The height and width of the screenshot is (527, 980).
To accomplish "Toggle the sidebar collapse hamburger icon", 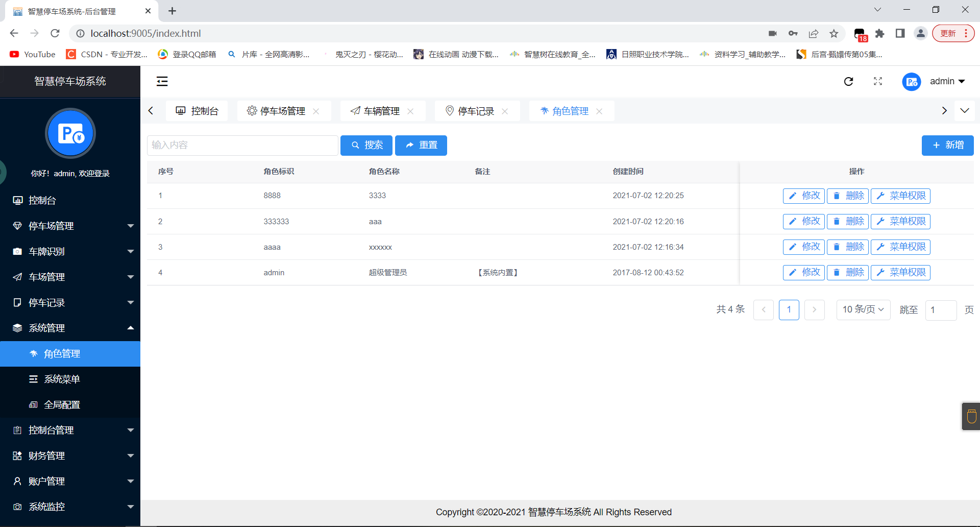I will click(162, 81).
